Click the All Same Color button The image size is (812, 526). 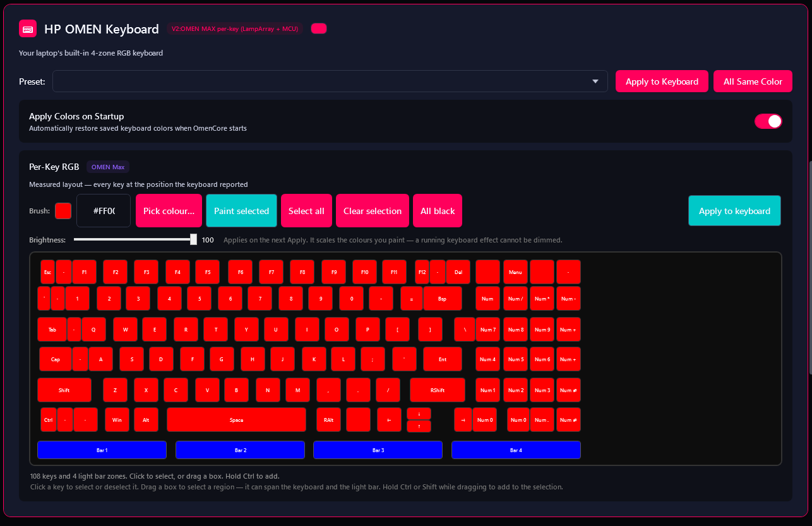(753, 81)
